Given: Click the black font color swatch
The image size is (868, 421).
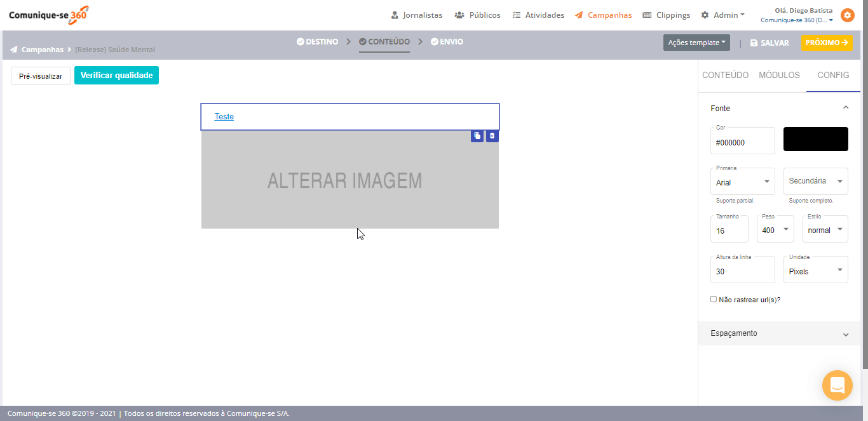Looking at the screenshot, I should coord(815,139).
